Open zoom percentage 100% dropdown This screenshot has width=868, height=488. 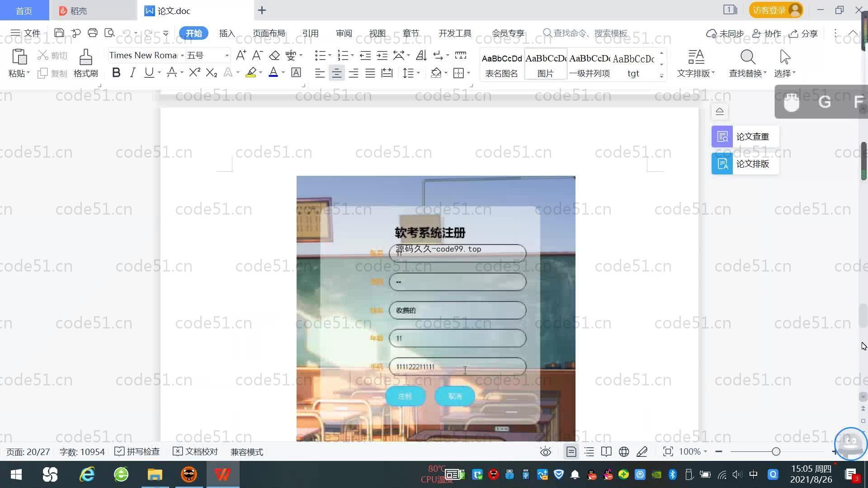[x=693, y=452]
